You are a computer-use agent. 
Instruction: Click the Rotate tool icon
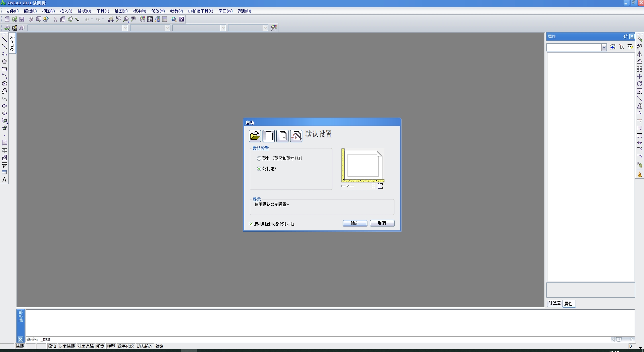pyautogui.click(x=640, y=84)
